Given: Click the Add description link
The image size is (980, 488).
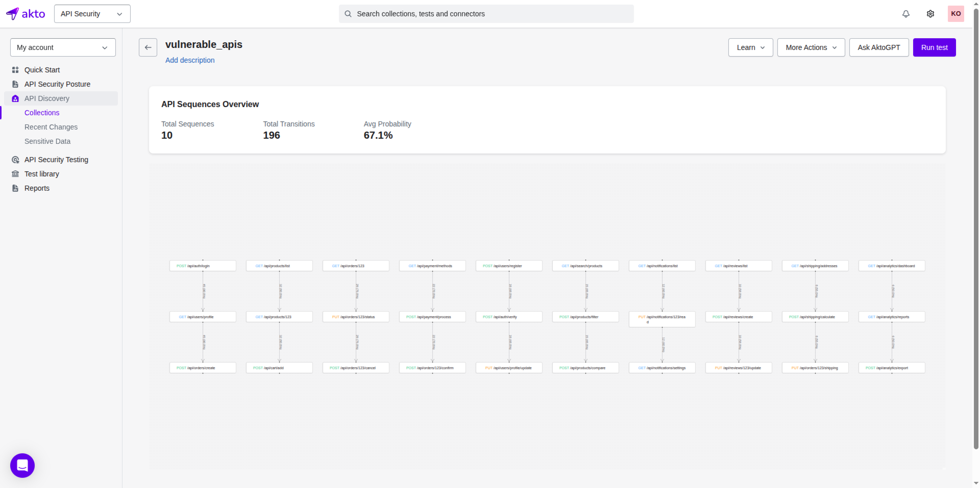Looking at the screenshot, I should coord(190,60).
